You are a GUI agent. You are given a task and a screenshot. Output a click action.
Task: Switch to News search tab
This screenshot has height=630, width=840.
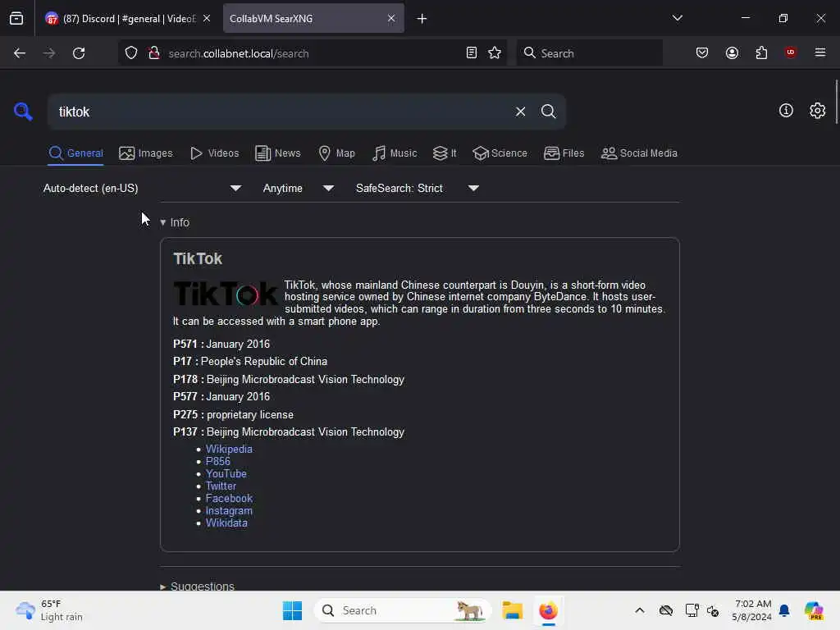277,153
